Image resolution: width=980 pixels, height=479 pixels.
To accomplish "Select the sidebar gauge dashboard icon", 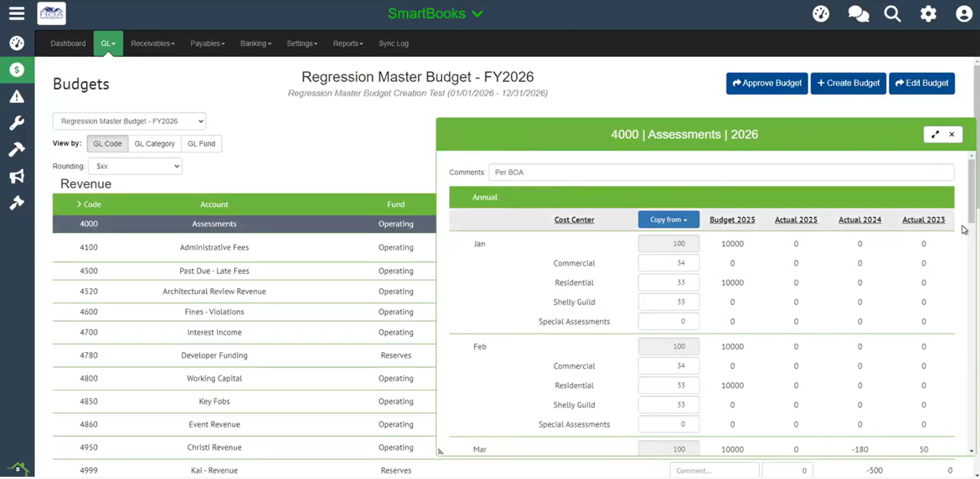I will pos(17,43).
